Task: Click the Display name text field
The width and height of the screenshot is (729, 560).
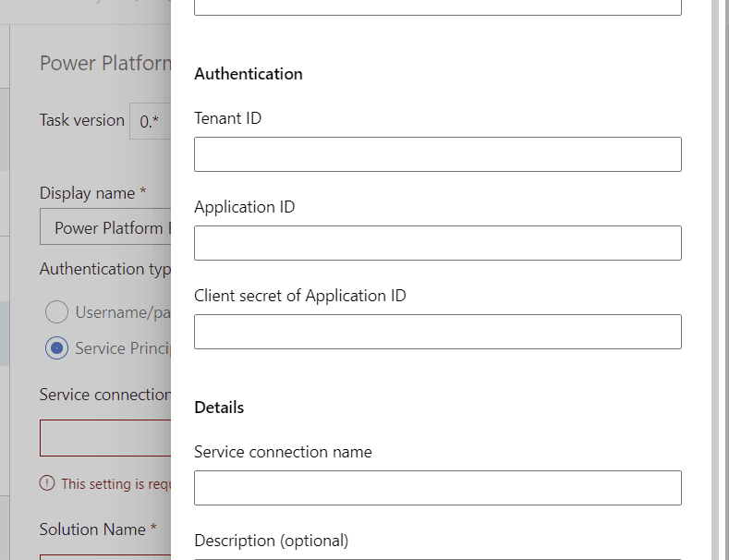Action: tap(105, 227)
